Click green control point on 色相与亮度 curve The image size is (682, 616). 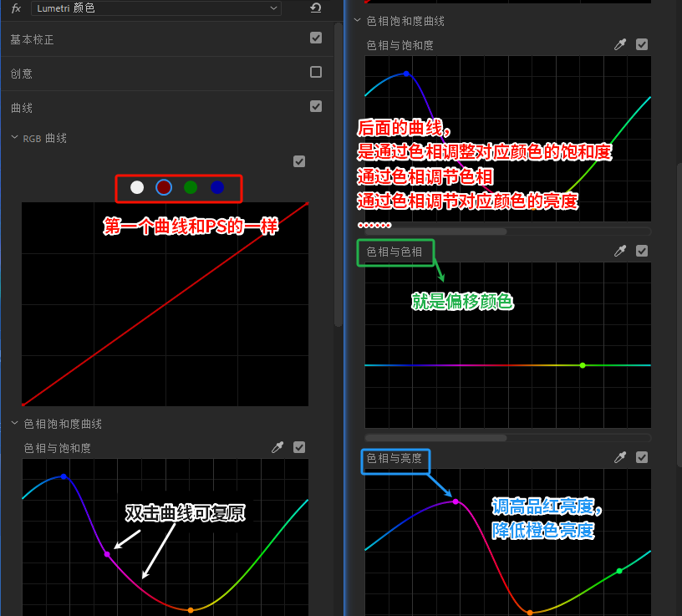click(619, 571)
